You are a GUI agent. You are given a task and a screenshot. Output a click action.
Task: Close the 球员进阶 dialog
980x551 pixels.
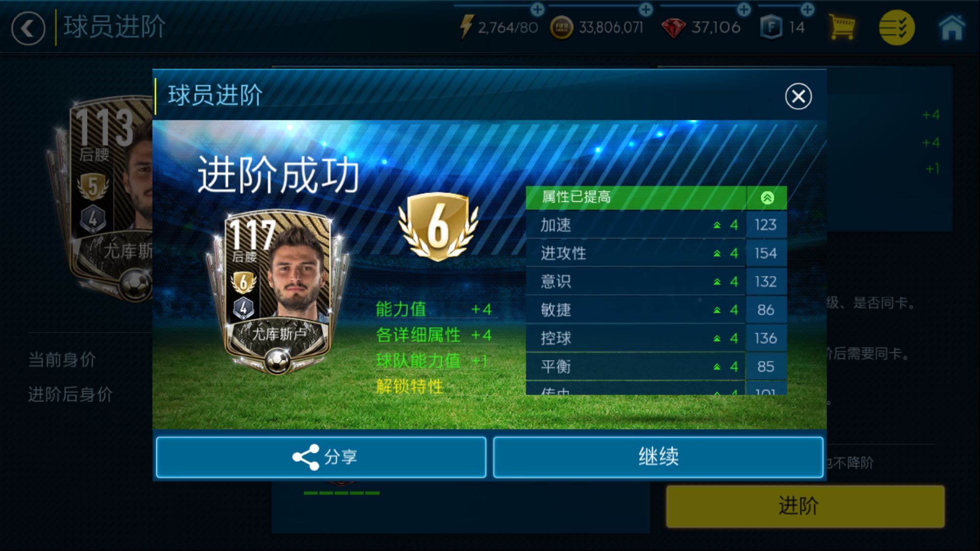[x=798, y=96]
